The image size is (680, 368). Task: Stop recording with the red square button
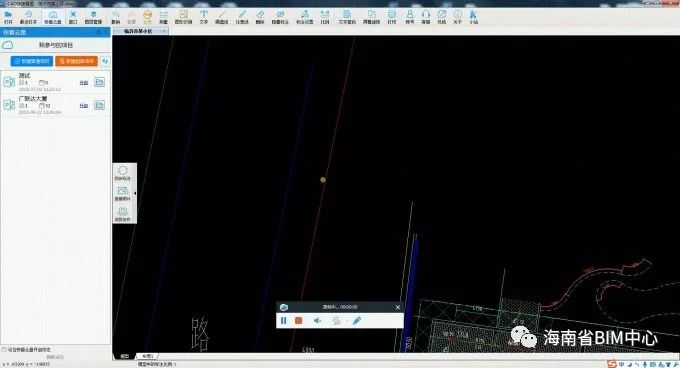[298, 321]
